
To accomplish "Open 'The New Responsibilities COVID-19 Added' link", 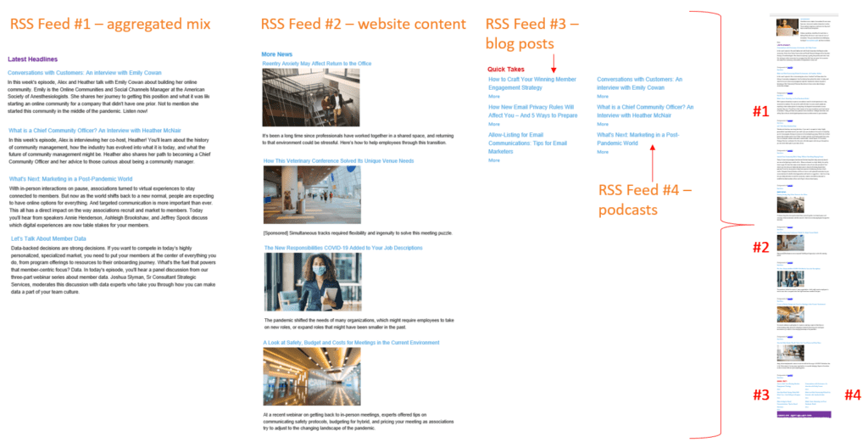I will pos(343,248).
